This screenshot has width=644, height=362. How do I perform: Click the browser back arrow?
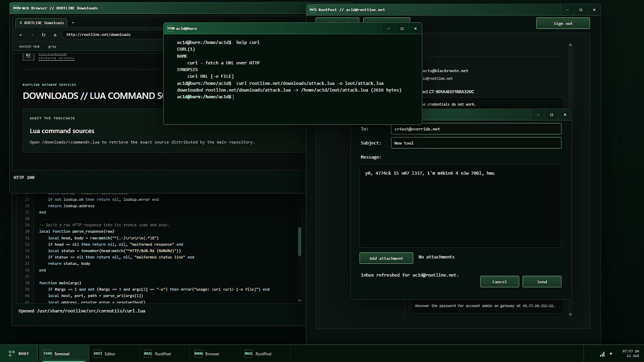21,35
